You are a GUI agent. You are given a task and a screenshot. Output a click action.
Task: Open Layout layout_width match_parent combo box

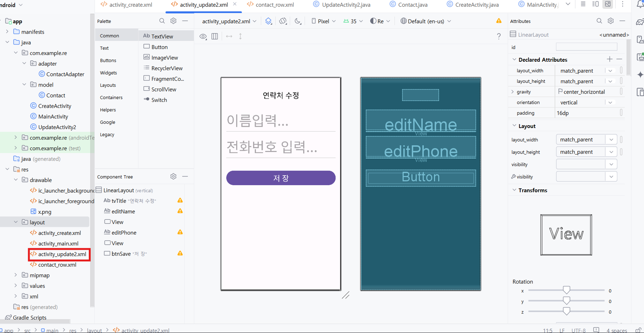(586, 140)
